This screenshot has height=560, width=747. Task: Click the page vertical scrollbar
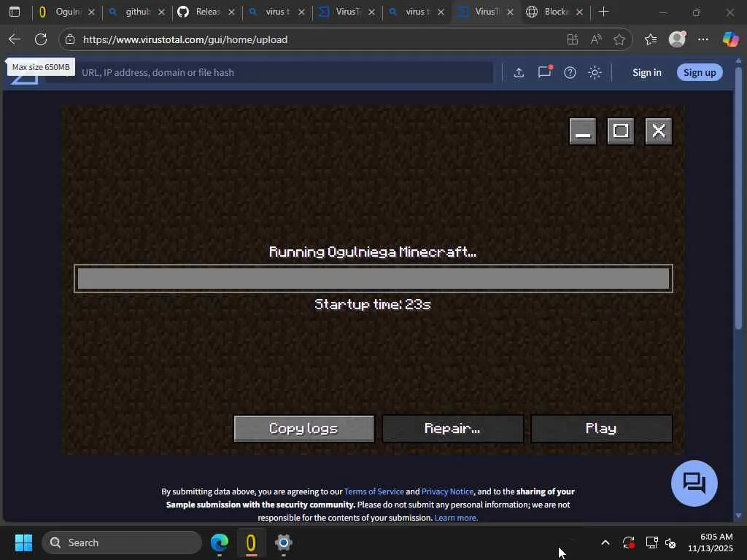tap(738, 198)
